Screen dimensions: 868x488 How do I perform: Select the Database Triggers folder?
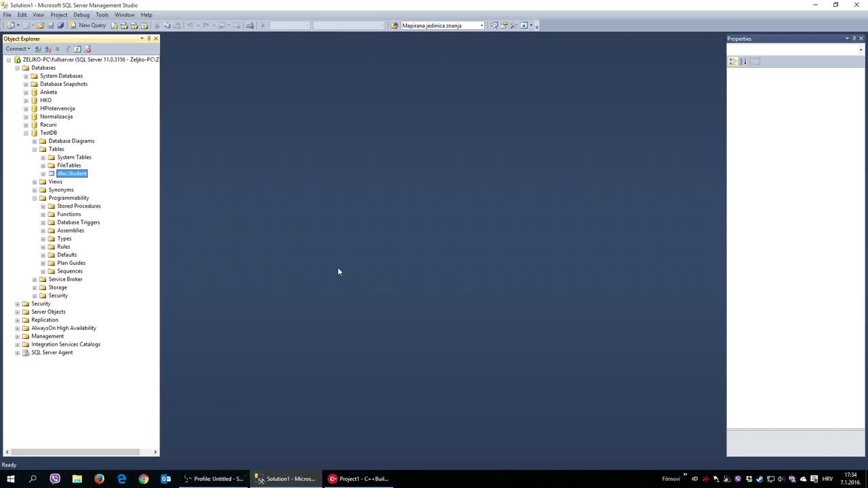tap(78, 222)
